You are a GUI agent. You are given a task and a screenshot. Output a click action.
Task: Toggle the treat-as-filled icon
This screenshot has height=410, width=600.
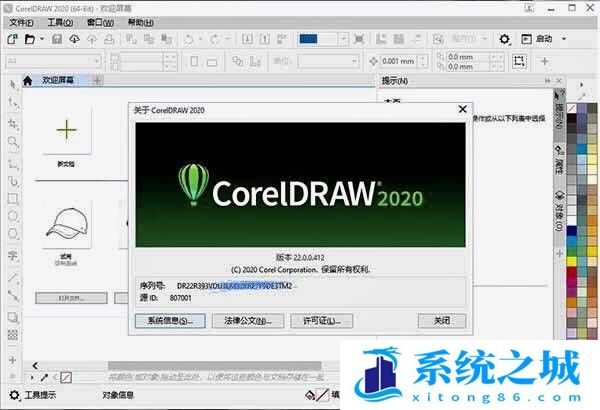click(519, 61)
